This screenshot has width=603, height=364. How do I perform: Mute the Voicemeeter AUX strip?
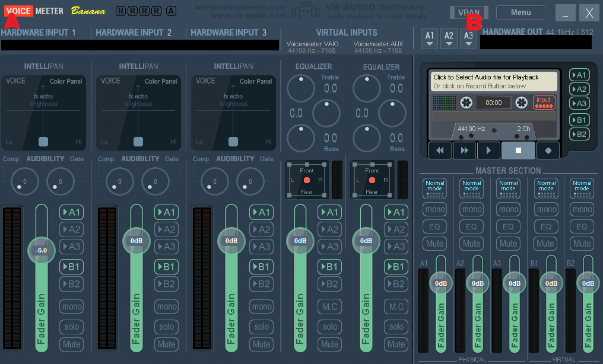click(396, 344)
